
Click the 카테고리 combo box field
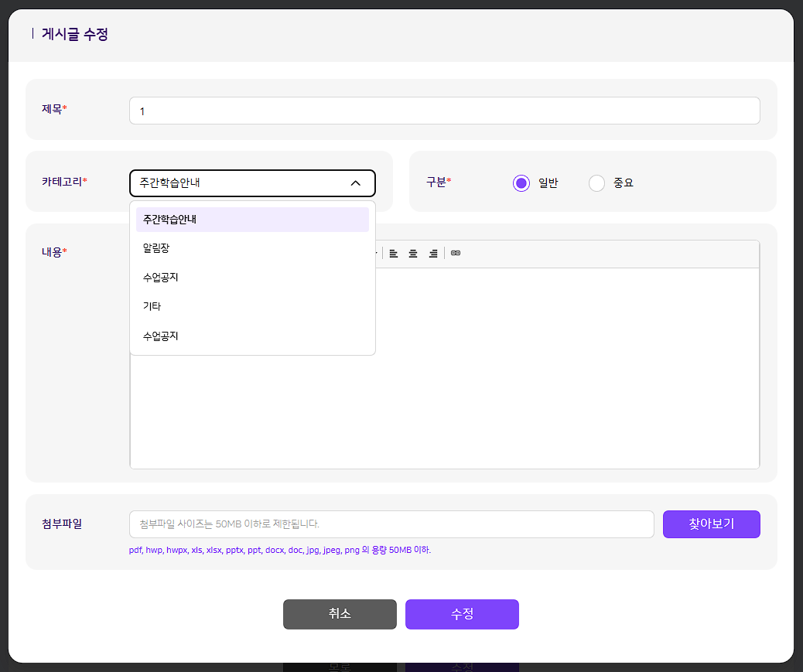click(x=240, y=183)
